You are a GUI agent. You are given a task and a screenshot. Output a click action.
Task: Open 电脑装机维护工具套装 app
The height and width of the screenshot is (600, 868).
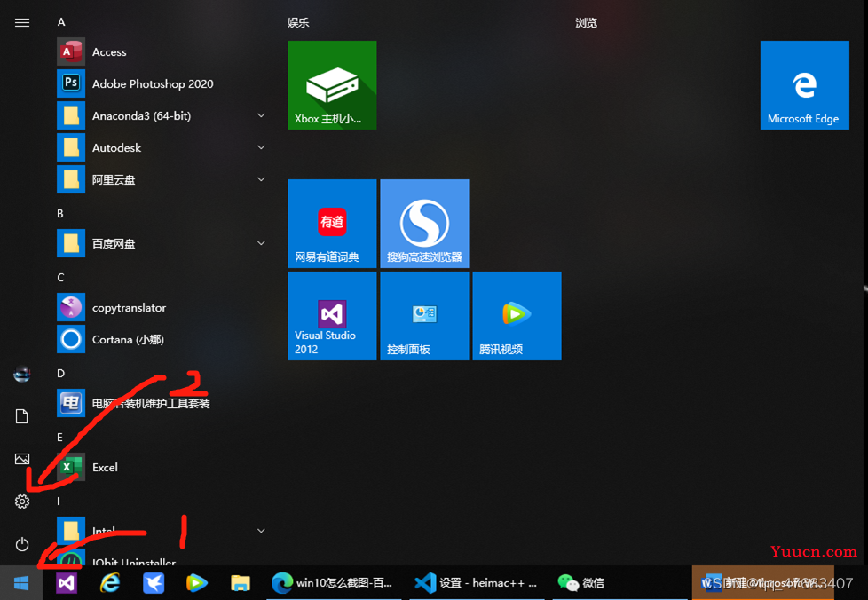pos(162,403)
